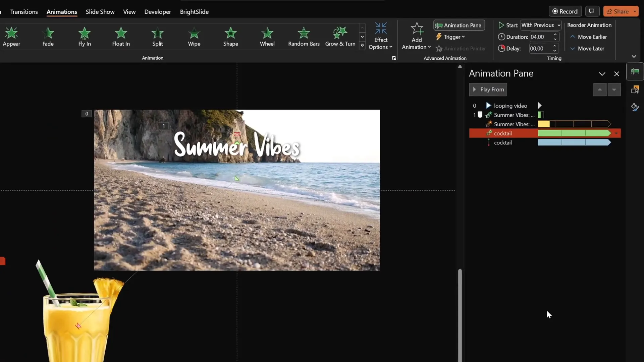
Task: Open the Developer tab
Action: pyautogui.click(x=158, y=12)
